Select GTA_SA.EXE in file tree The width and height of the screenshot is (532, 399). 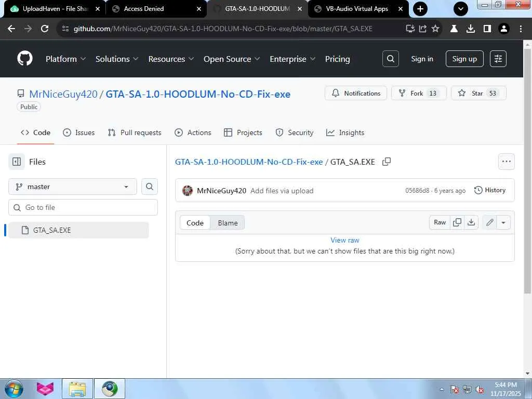pyautogui.click(x=78, y=230)
